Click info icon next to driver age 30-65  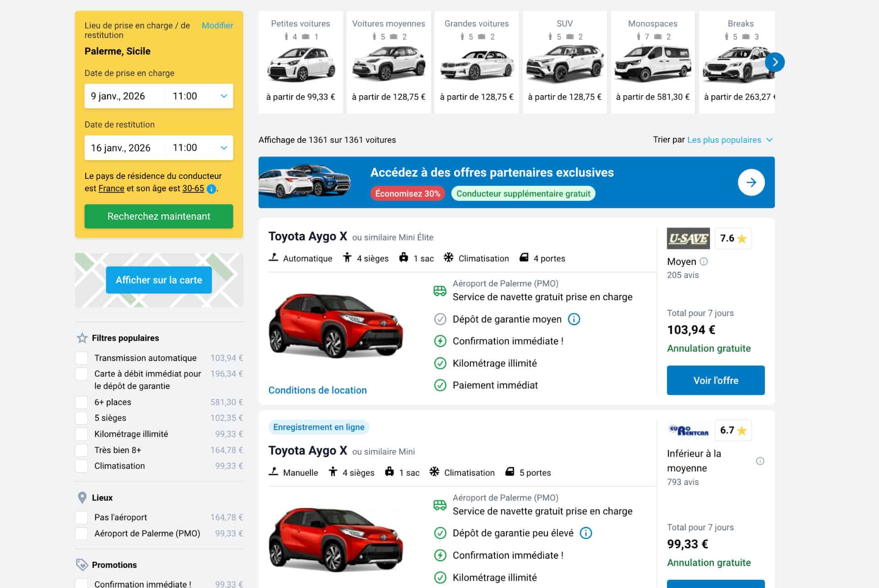pyautogui.click(x=211, y=189)
